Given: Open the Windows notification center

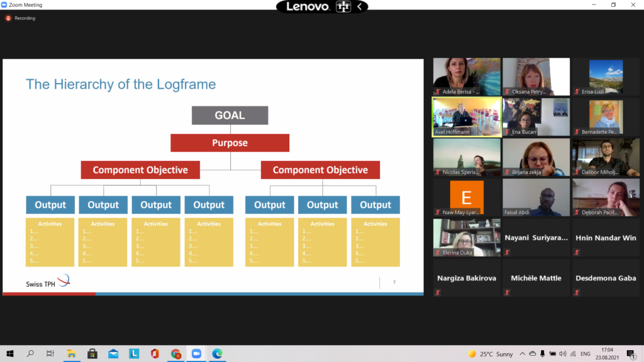Looking at the screenshot, I should [631, 354].
